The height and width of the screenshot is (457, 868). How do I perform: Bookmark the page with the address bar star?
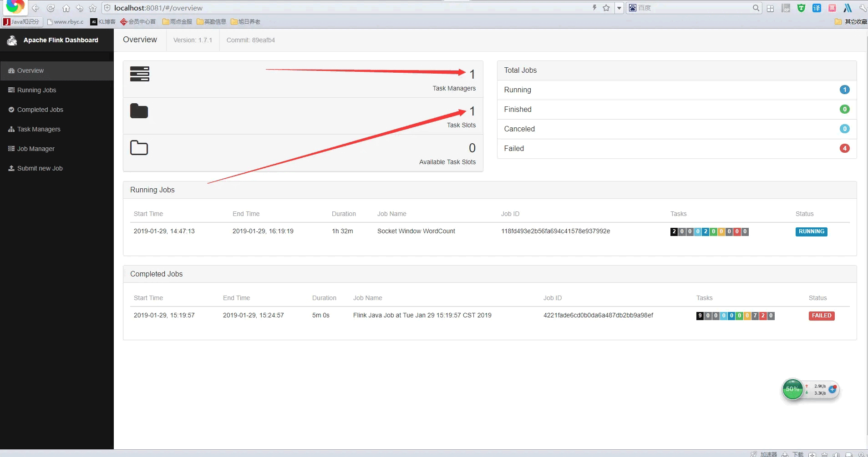click(x=606, y=8)
